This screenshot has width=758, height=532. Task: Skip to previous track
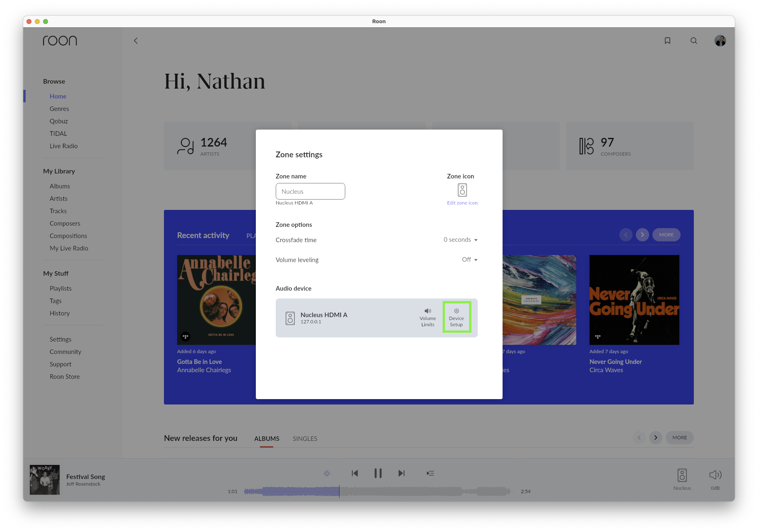coord(355,473)
